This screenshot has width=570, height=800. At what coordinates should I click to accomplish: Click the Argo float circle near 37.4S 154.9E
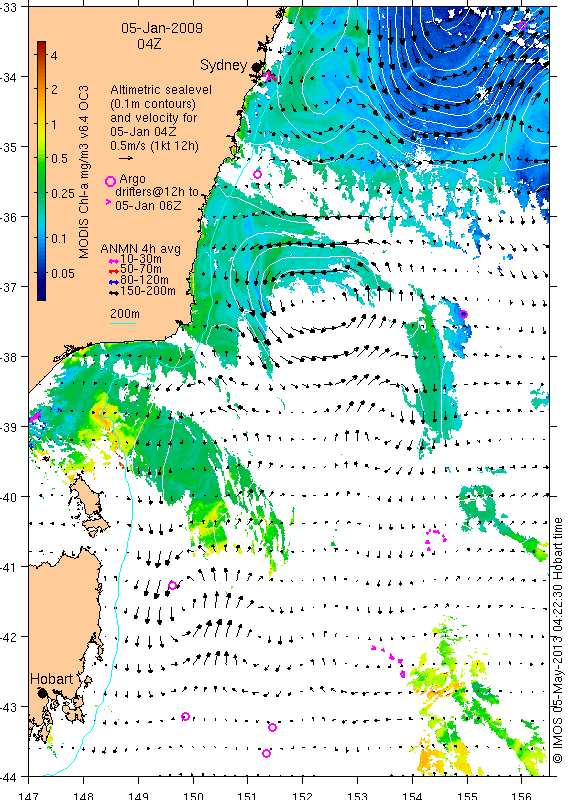(463, 314)
